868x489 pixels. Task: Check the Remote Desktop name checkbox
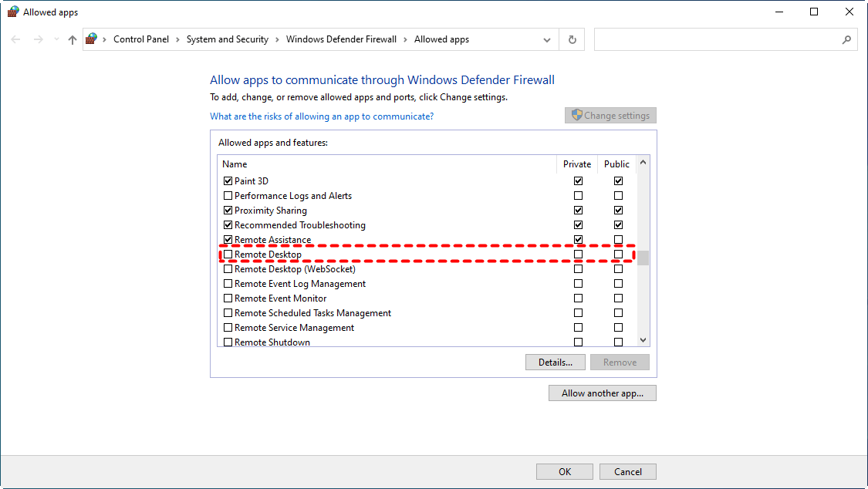click(228, 255)
